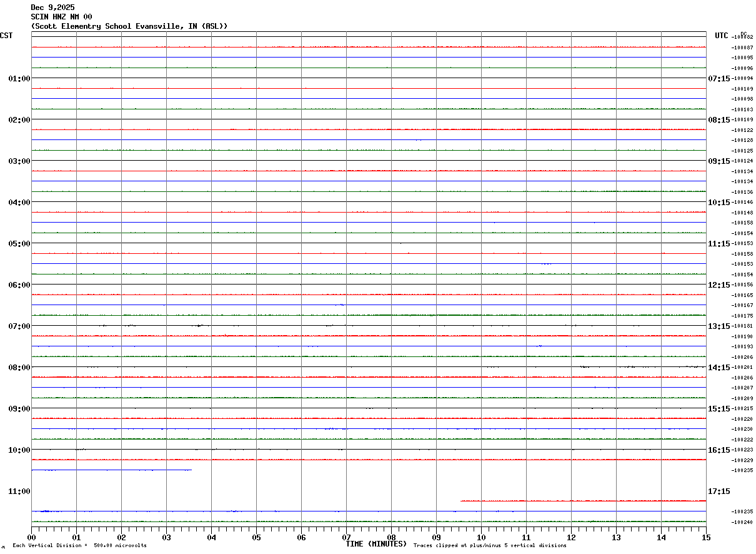Click minute tick label "07" on bottom axis

346,538
